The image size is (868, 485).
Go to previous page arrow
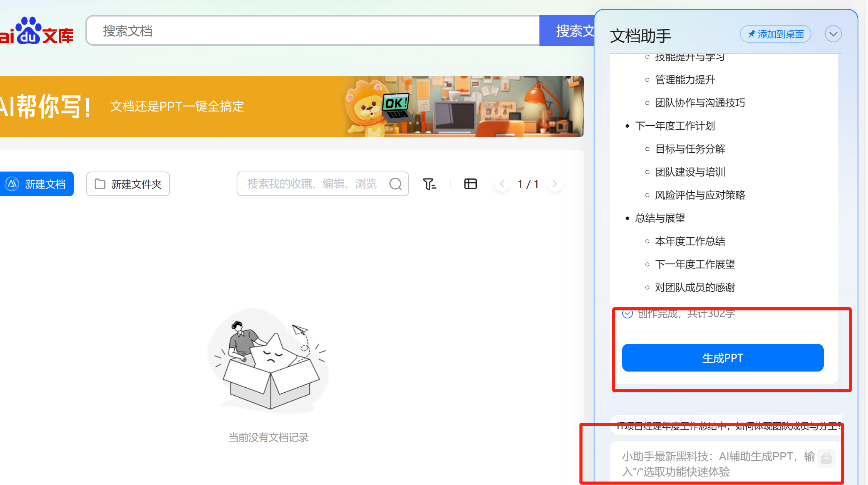502,184
